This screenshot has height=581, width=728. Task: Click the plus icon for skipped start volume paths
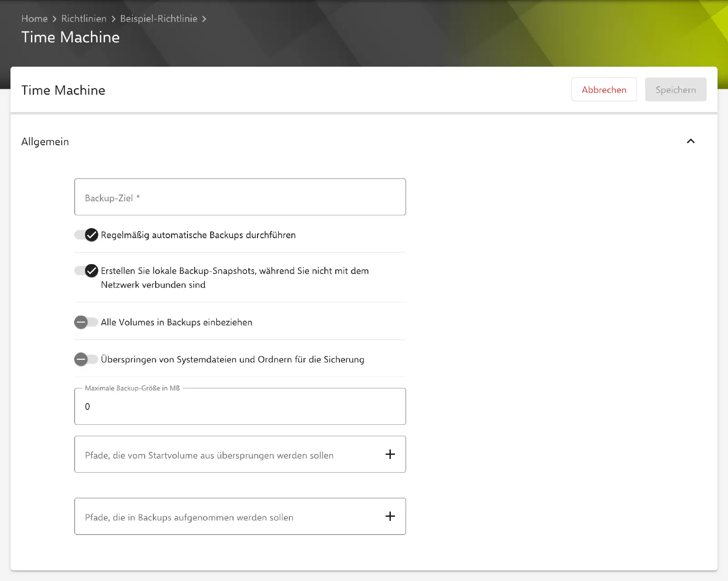click(x=390, y=454)
